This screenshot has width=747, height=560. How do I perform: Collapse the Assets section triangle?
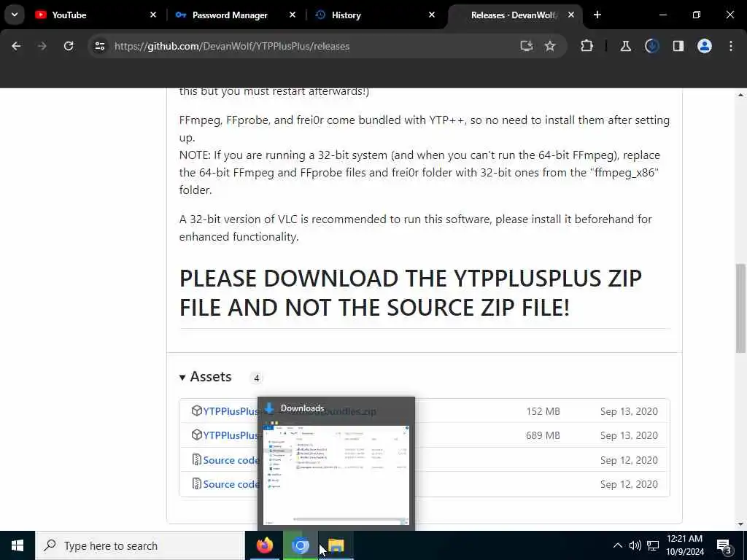(x=182, y=377)
